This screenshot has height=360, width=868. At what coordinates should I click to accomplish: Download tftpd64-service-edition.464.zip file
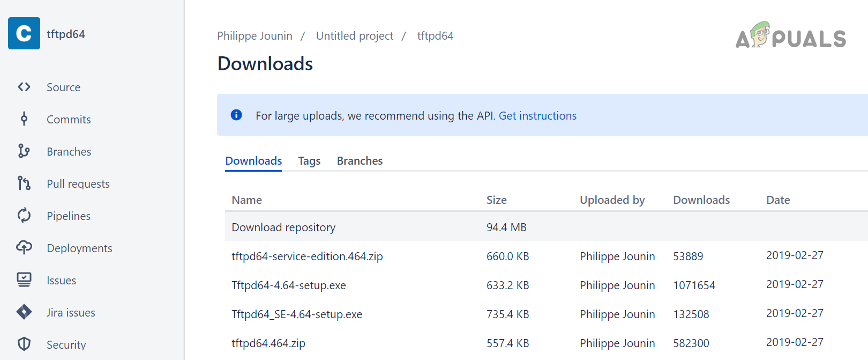point(307,256)
